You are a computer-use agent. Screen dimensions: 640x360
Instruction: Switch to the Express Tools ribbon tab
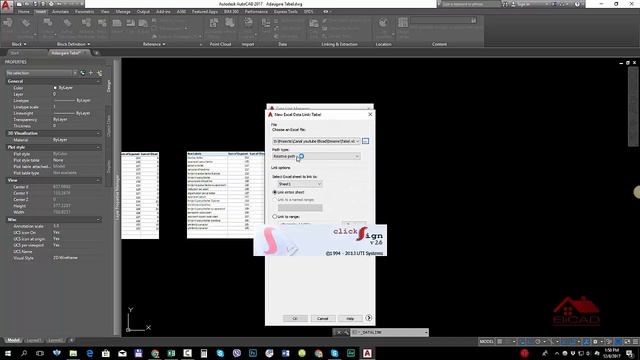(x=285, y=12)
